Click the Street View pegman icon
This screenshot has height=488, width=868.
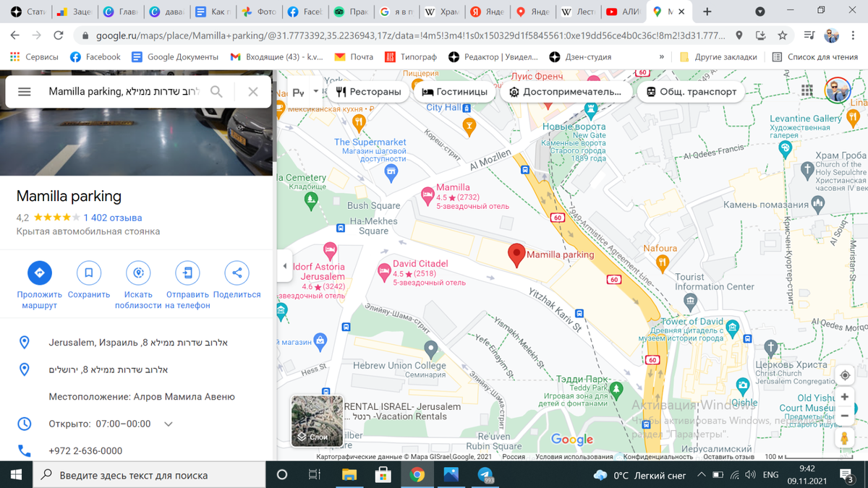(x=844, y=439)
